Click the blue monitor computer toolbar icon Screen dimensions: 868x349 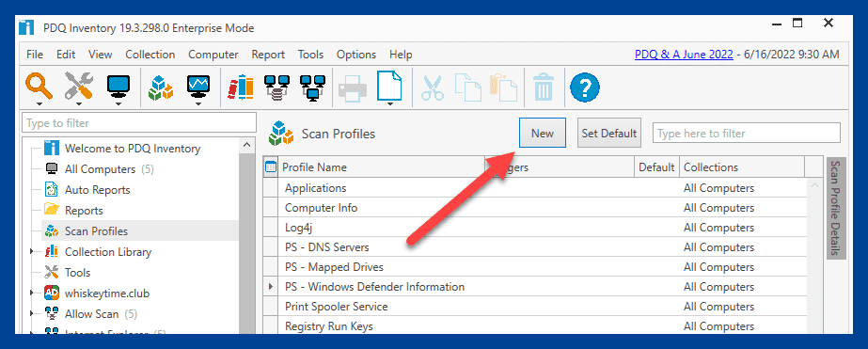(x=118, y=87)
